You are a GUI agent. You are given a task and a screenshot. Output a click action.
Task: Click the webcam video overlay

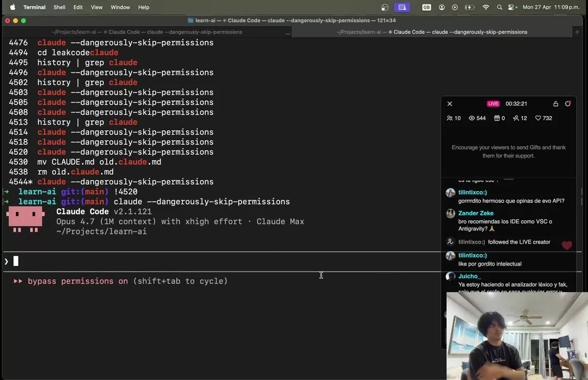click(517, 336)
